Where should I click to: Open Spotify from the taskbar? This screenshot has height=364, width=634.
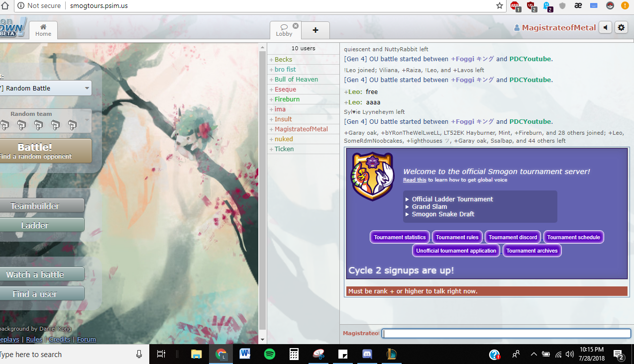pyautogui.click(x=269, y=354)
